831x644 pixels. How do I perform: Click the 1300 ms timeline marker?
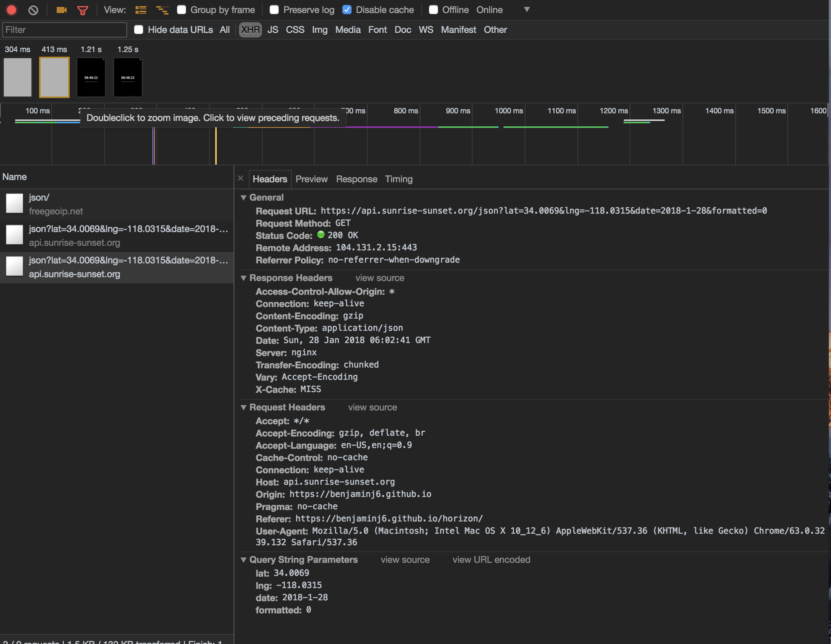tap(666, 111)
